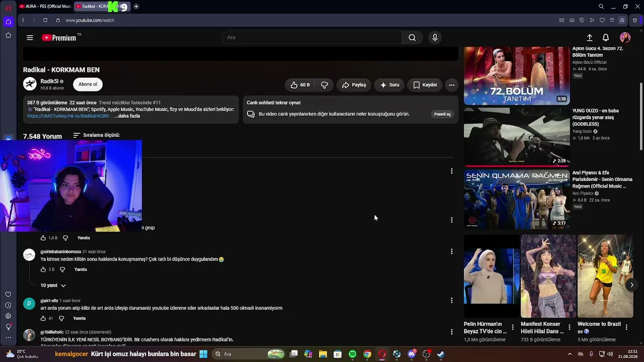644x362 pixels.
Task: Open the Manifest Konser short thumbnail
Action: click(548, 276)
